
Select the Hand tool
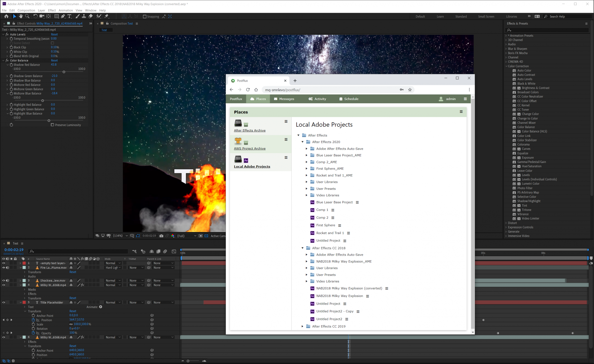pos(21,16)
